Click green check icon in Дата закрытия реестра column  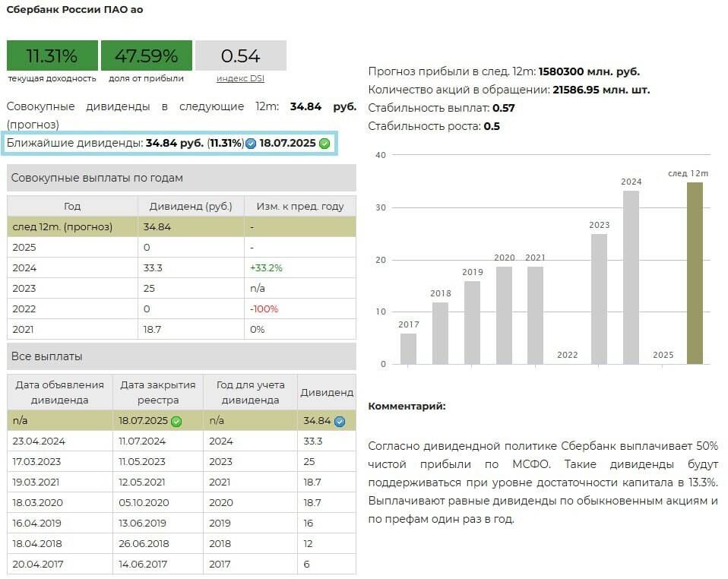coord(176,421)
